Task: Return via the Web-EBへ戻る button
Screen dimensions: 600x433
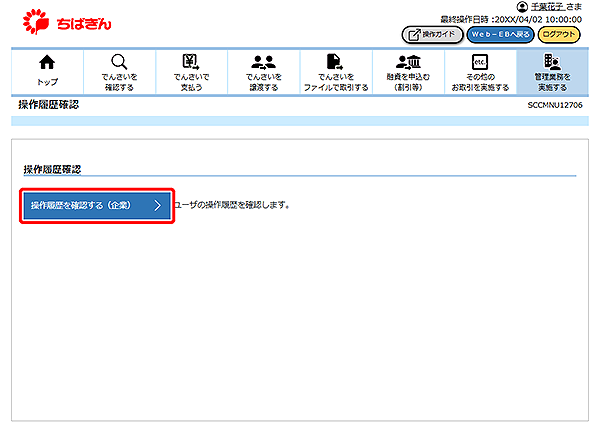Action: tap(499, 34)
